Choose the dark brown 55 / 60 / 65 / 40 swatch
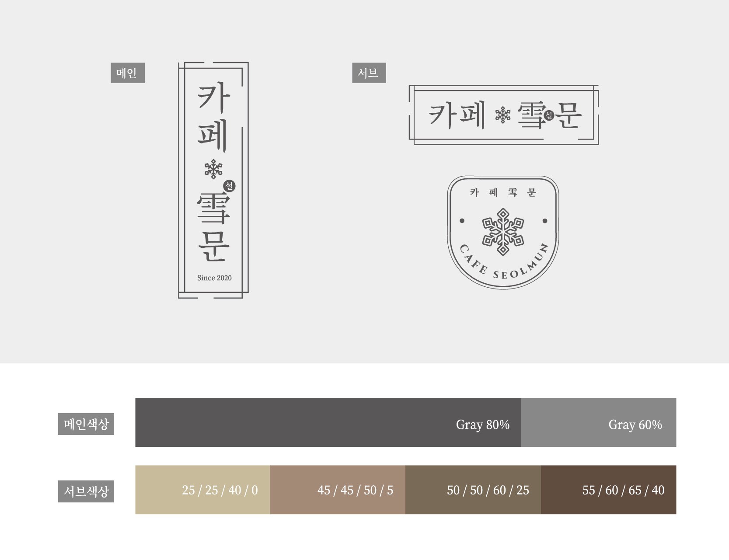The image size is (729, 560). [608, 490]
